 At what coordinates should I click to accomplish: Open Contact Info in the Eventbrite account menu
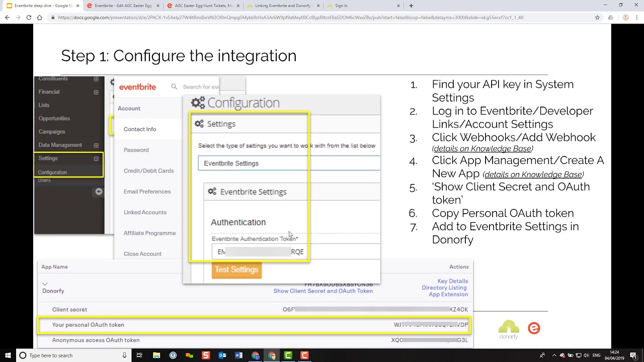point(140,129)
